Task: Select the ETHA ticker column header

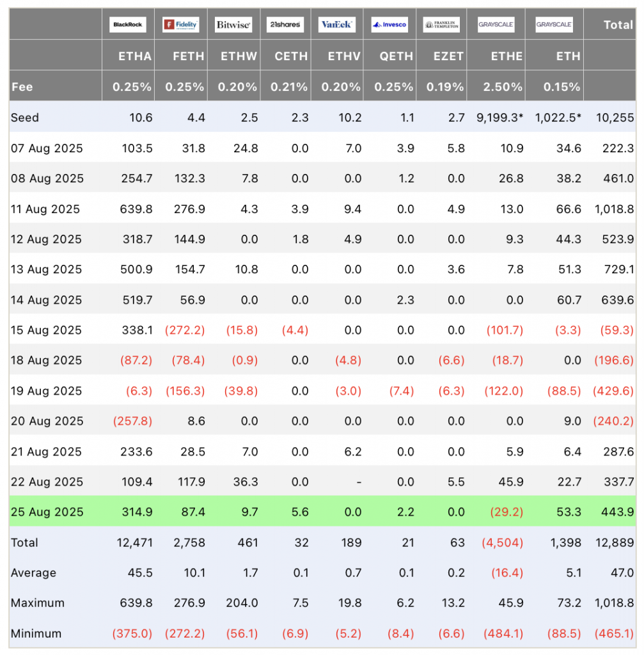Action: click(x=134, y=56)
